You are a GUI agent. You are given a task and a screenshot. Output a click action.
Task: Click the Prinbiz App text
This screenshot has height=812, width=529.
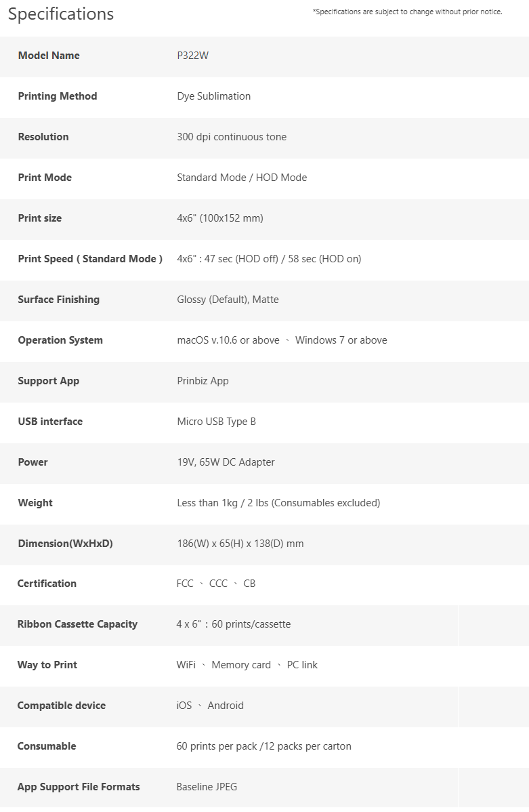pos(203,381)
